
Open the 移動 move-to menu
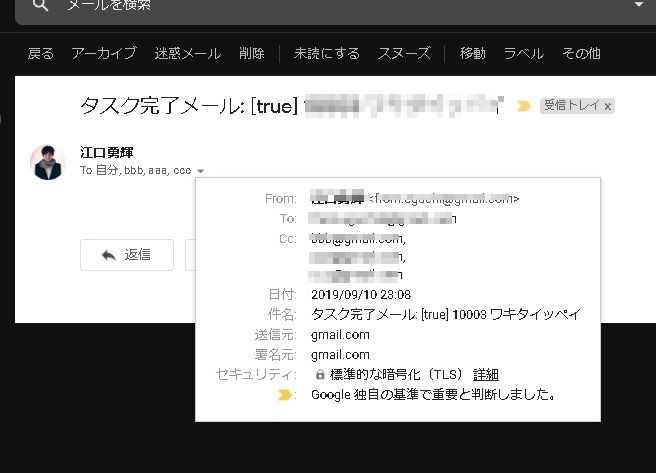point(472,53)
